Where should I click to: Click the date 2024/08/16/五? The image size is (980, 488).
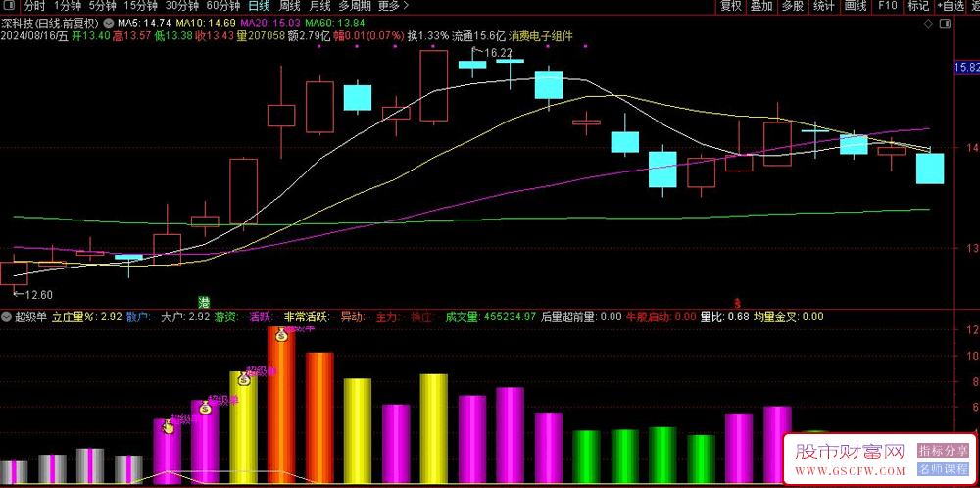(x=34, y=36)
